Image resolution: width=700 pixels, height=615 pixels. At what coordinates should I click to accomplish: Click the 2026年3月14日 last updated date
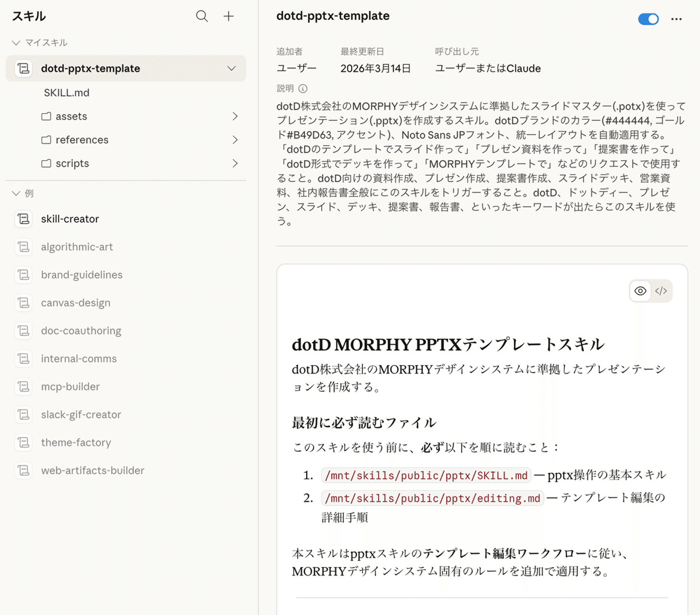376,69
